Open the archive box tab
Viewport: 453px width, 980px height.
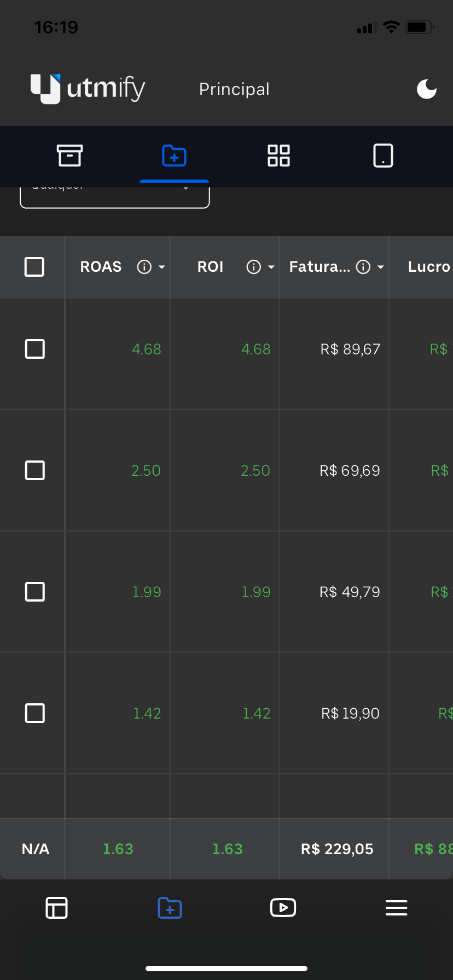pos(69,156)
